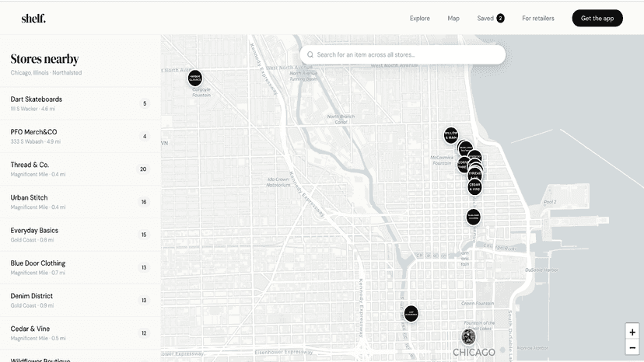Click Chicago, Illinois location subtitle
The width and height of the screenshot is (644, 362).
(46, 73)
